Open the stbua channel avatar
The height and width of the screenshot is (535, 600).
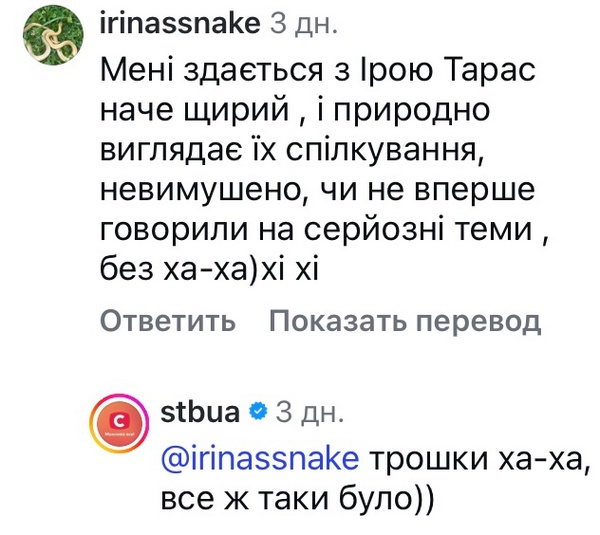(x=121, y=426)
